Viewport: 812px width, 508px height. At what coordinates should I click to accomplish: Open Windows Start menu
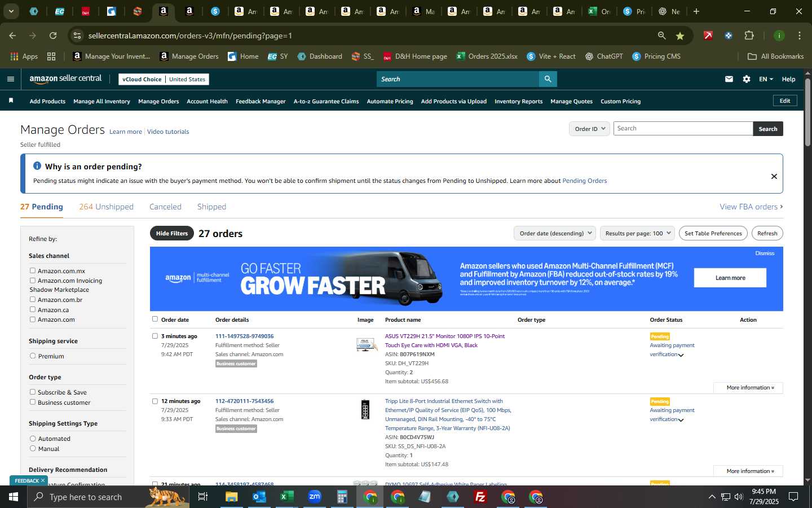(x=13, y=497)
